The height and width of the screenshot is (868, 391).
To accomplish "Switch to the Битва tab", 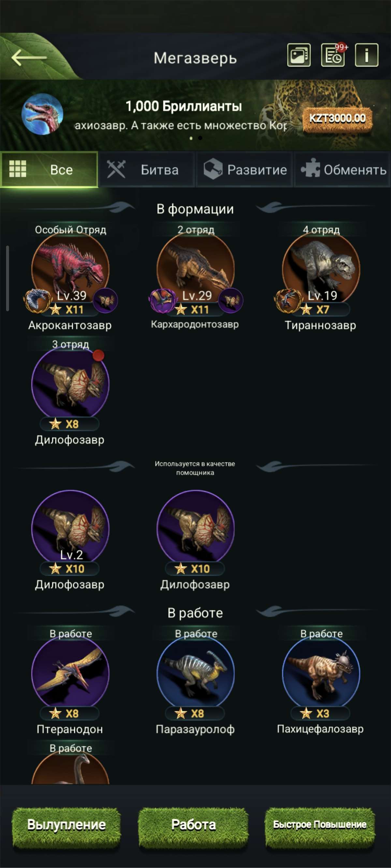I will pyautogui.click(x=147, y=170).
